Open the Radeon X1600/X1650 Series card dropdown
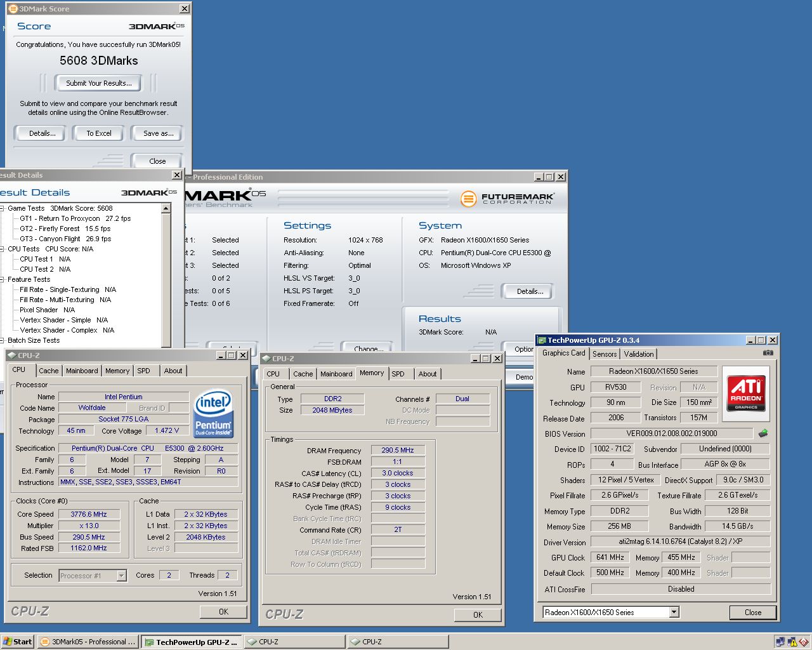 click(x=674, y=613)
